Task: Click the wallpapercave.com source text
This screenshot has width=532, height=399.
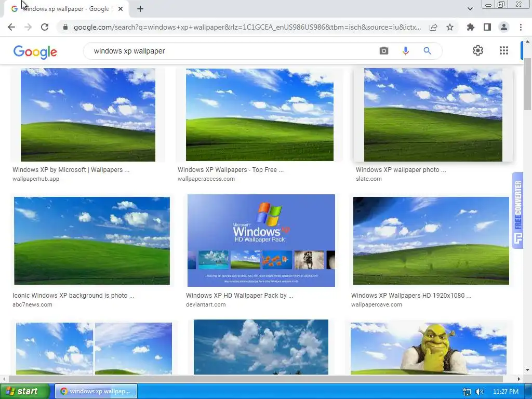Action: (x=377, y=304)
